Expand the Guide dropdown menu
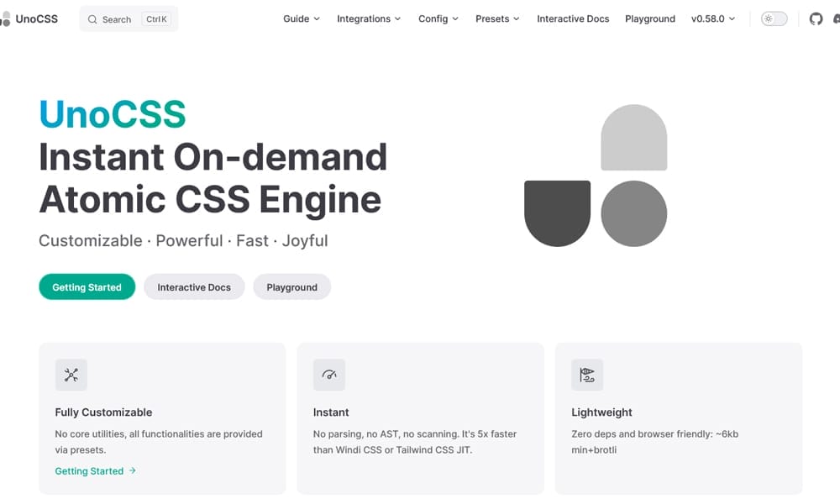 301,18
